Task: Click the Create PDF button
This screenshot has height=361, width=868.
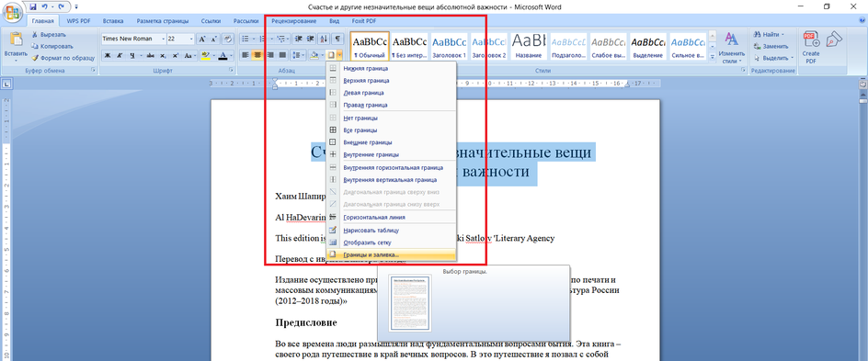Action: pyautogui.click(x=811, y=48)
